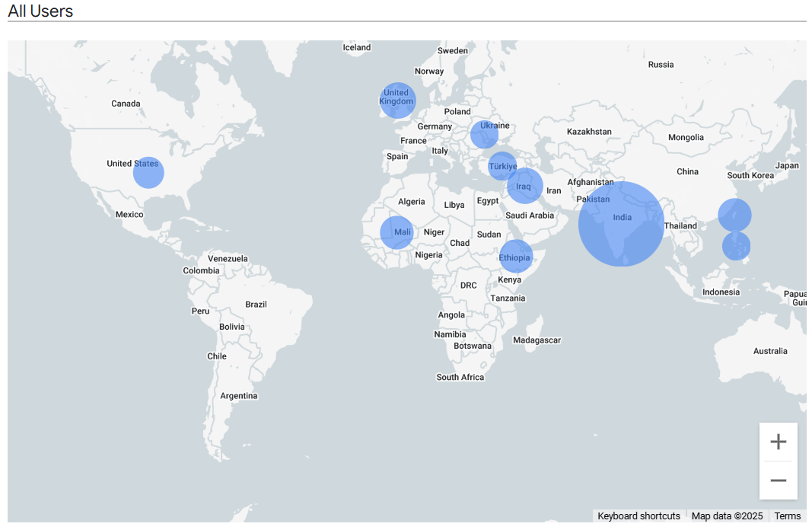
Task: Click the Algeria label
Action: tap(411, 202)
